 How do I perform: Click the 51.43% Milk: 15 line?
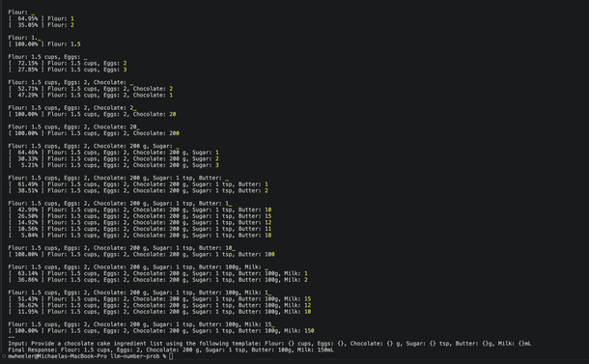click(159, 298)
